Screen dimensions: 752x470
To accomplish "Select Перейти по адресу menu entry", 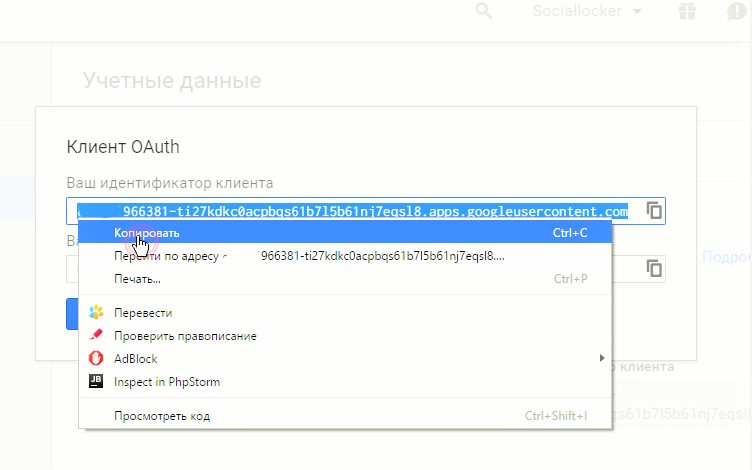I will point(168,256).
